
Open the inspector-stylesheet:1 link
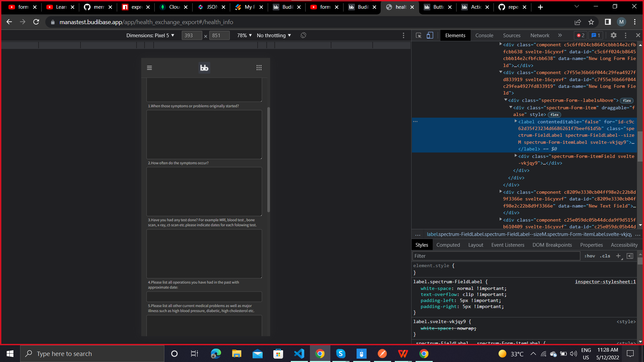pyautogui.click(x=605, y=282)
